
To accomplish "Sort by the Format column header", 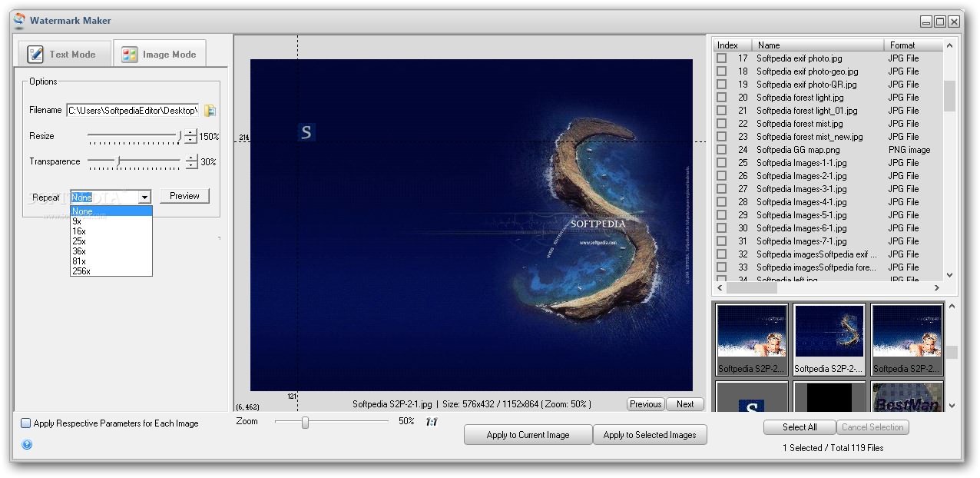I will (912, 45).
